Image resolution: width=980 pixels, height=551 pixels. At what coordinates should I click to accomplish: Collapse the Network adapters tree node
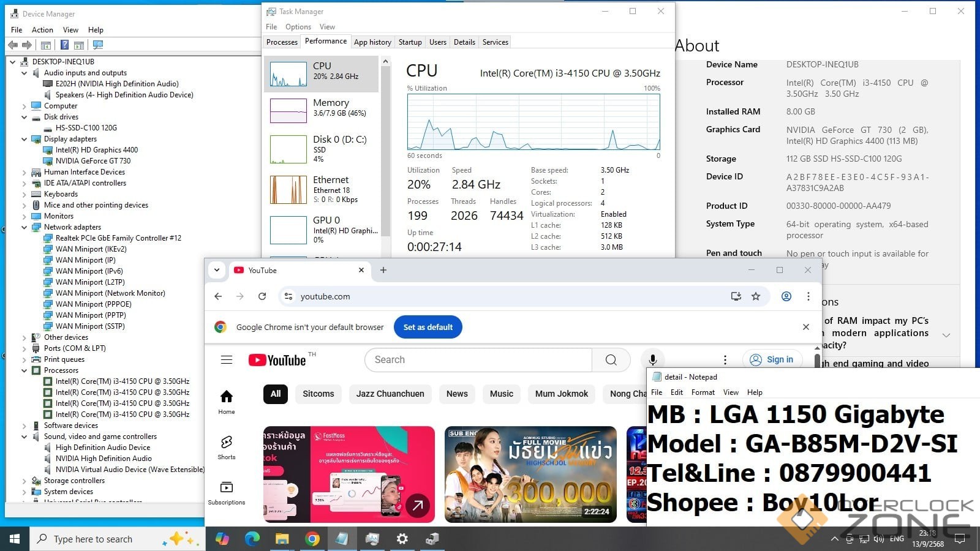(x=24, y=227)
